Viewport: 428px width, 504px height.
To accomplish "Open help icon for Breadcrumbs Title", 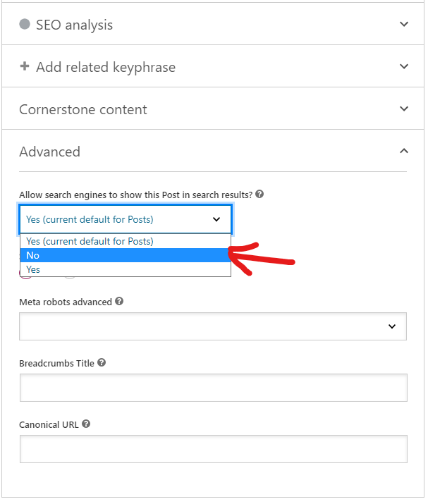I will click(102, 362).
